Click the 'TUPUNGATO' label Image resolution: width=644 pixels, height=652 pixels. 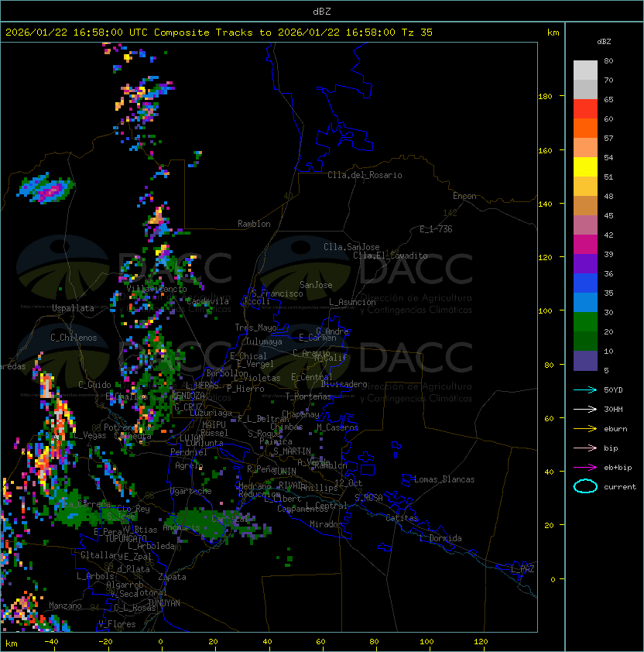(x=125, y=538)
